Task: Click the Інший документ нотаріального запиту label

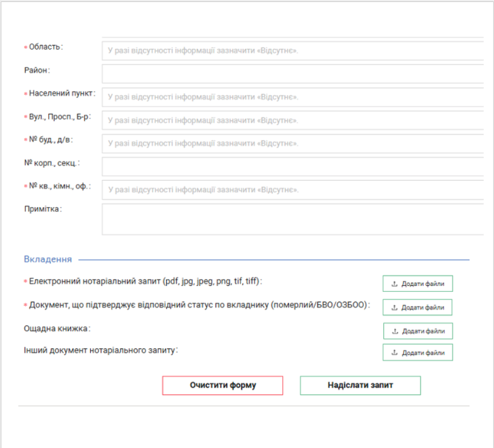Action: [101, 350]
